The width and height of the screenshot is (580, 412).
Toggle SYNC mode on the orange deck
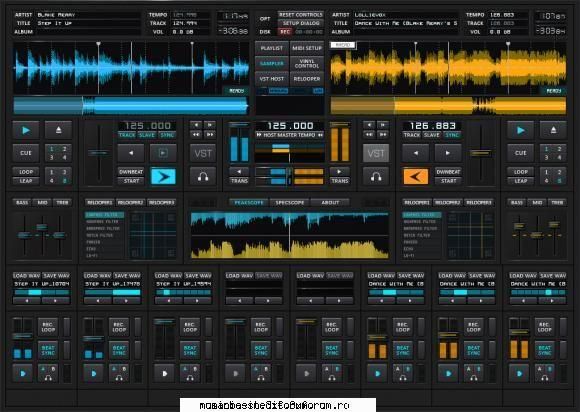coord(452,135)
